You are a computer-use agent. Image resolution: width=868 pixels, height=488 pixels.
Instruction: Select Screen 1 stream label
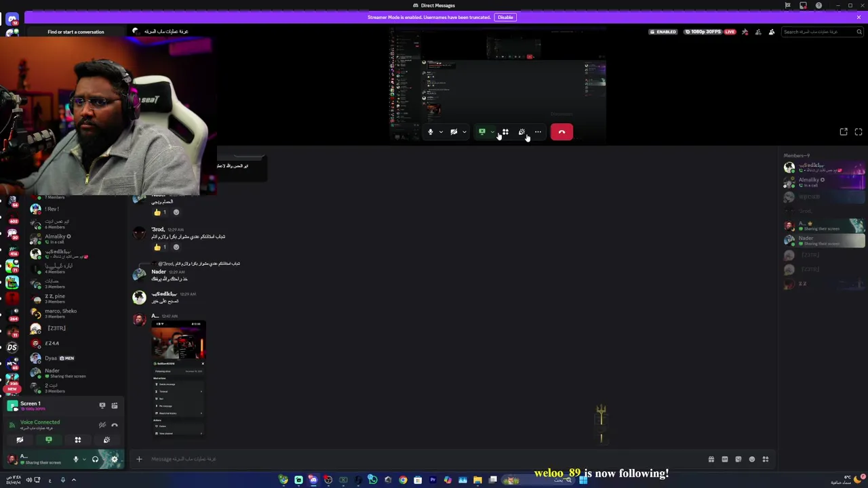click(30, 403)
